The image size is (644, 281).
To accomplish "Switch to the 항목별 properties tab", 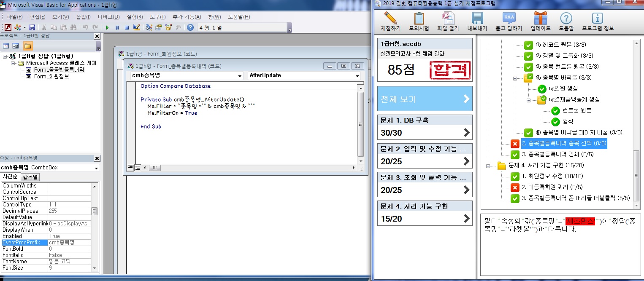I will (x=30, y=177).
